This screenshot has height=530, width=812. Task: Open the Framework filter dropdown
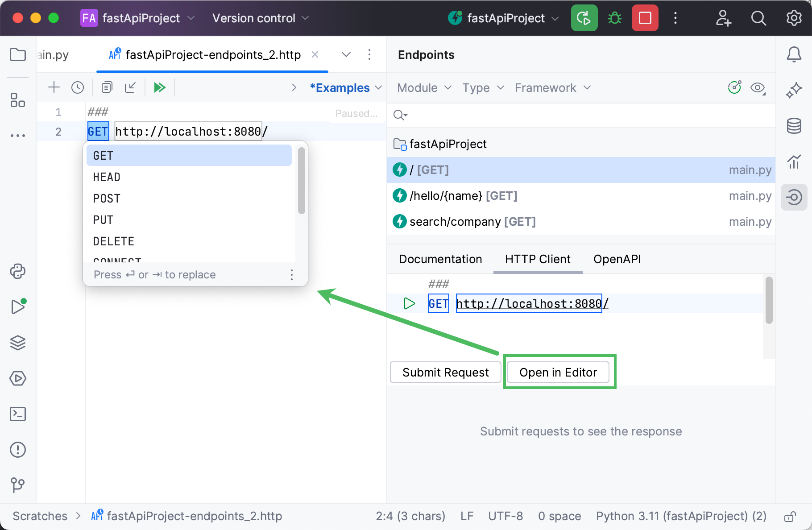pyautogui.click(x=552, y=88)
